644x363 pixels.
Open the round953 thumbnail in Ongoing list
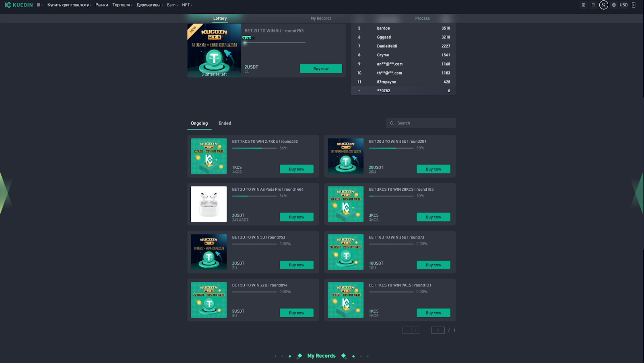209,252
